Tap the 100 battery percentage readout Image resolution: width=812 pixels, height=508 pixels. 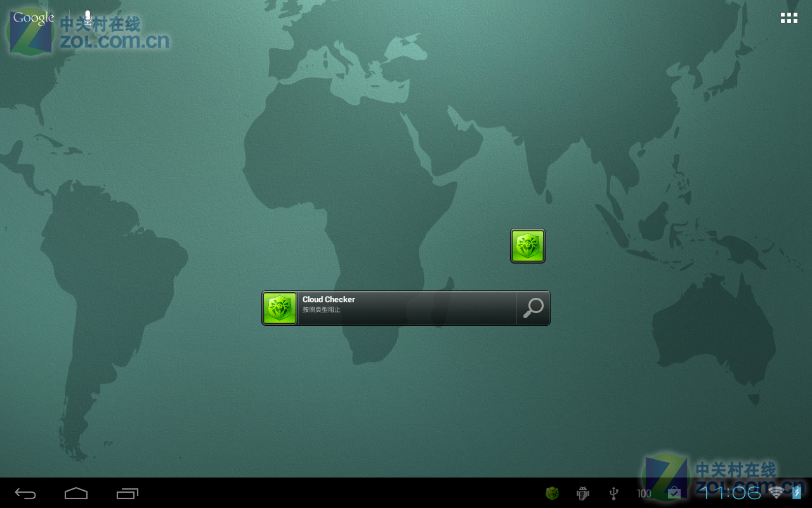(x=643, y=493)
